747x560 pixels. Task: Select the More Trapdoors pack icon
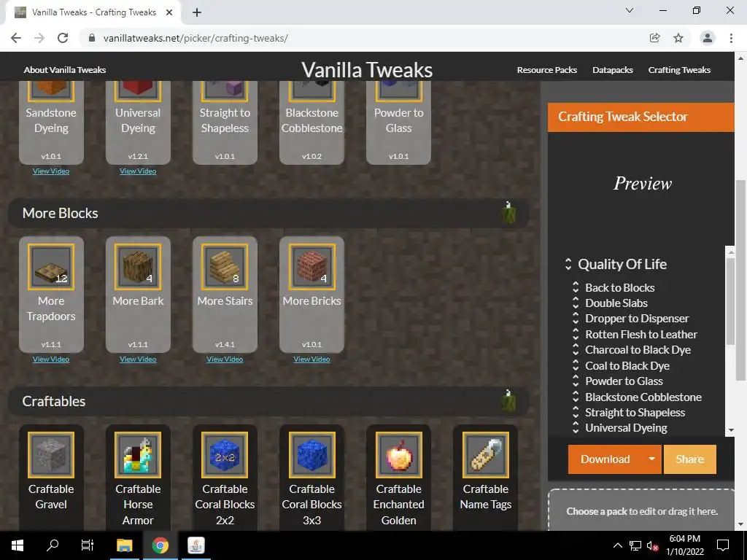(51, 267)
